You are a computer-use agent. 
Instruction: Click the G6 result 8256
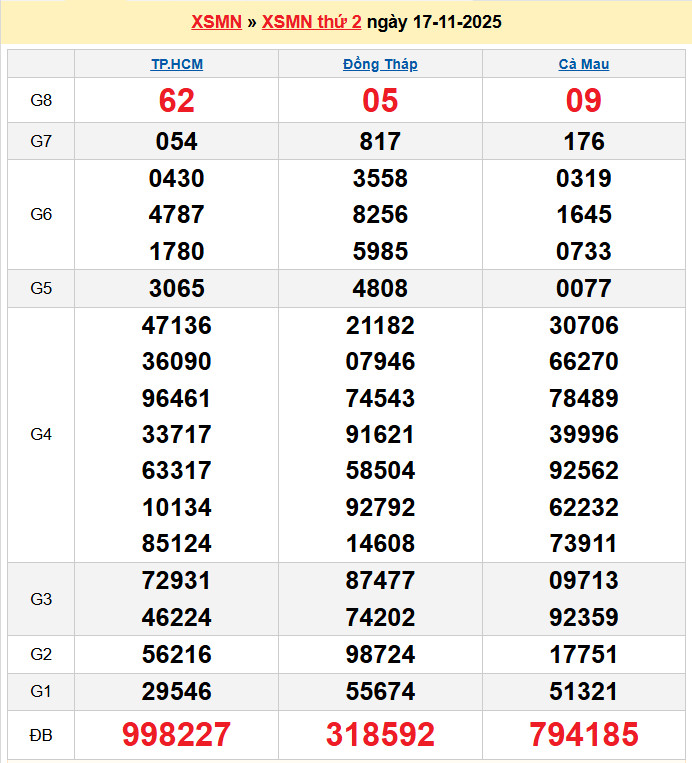380,215
